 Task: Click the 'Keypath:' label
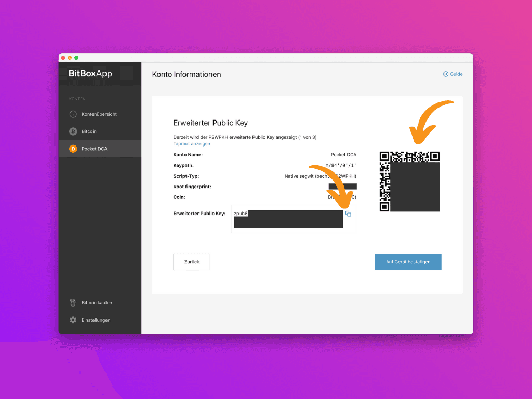(183, 166)
